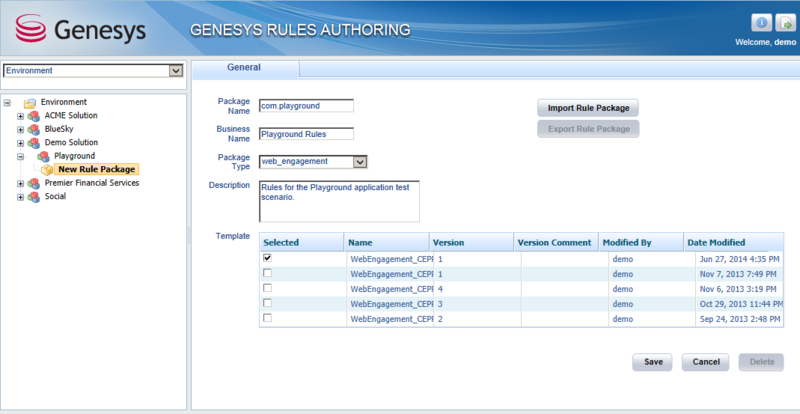
Task: Save the rule package
Action: tap(653, 362)
